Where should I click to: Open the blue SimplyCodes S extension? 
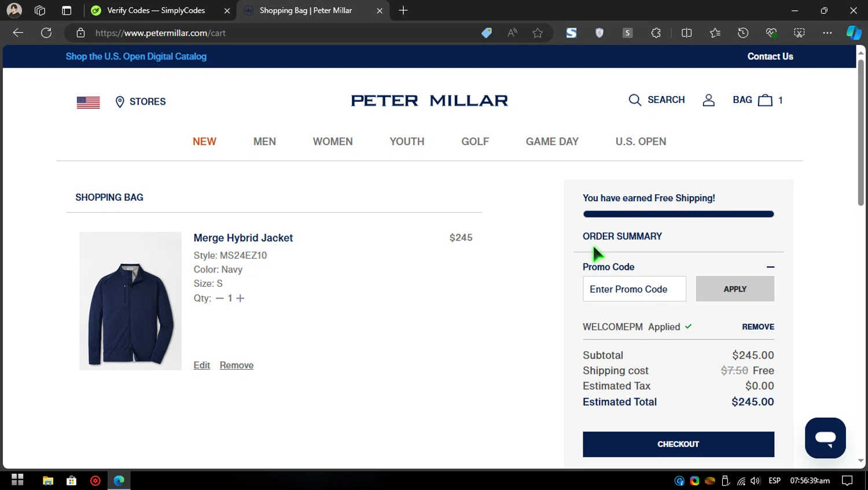coord(571,33)
